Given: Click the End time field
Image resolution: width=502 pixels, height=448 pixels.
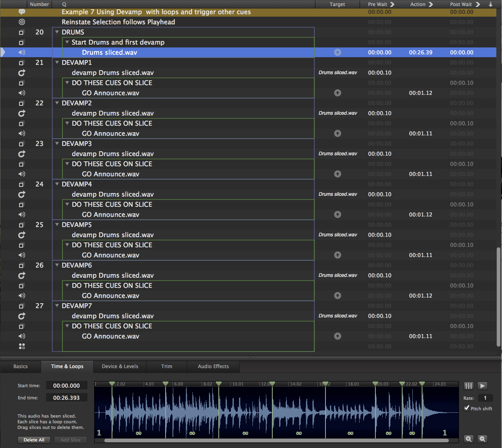Looking at the screenshot, I should (x=67, y=398).
